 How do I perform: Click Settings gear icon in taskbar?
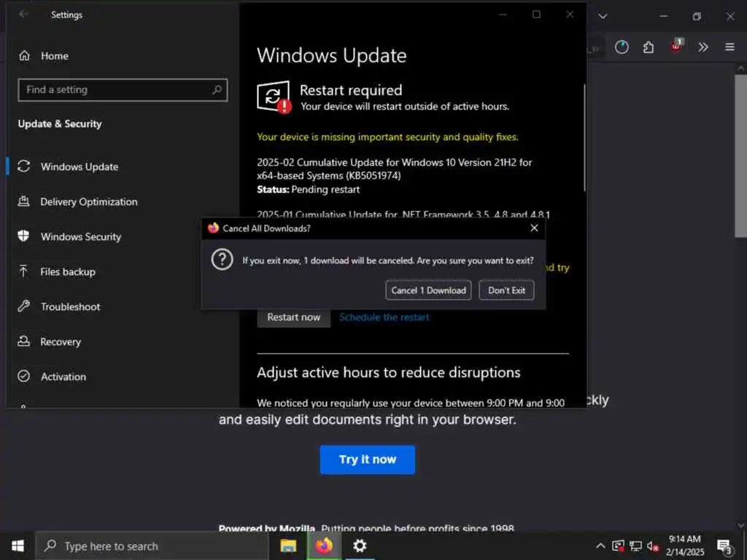point(360,546)
